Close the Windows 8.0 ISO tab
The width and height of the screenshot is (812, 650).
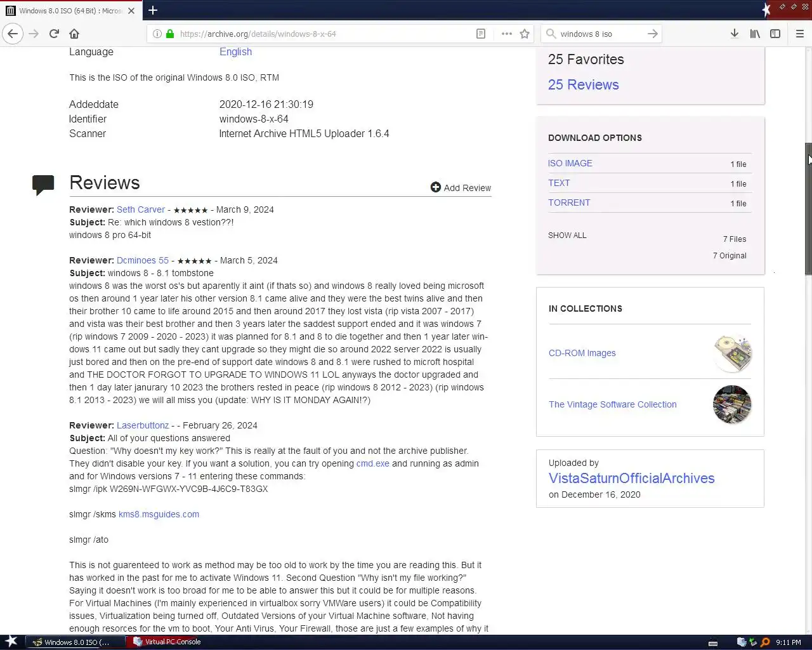[x=131, y=11]
